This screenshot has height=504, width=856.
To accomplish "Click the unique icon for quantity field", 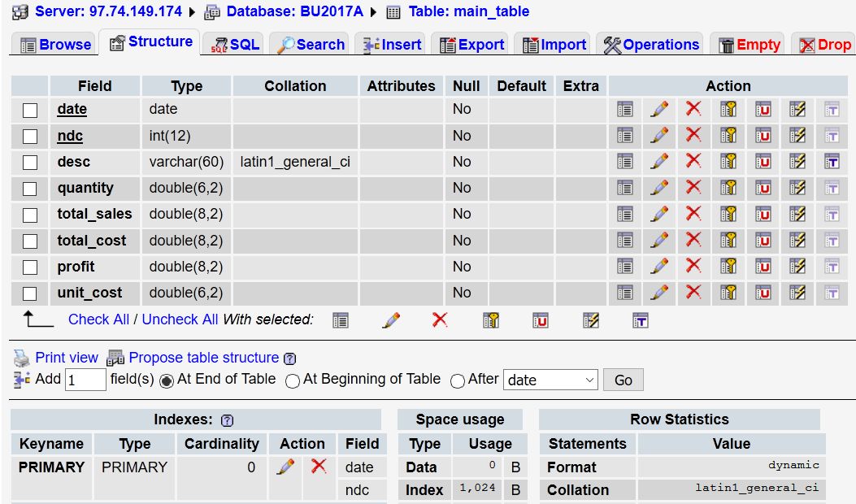I will click(x=763, y=188).
